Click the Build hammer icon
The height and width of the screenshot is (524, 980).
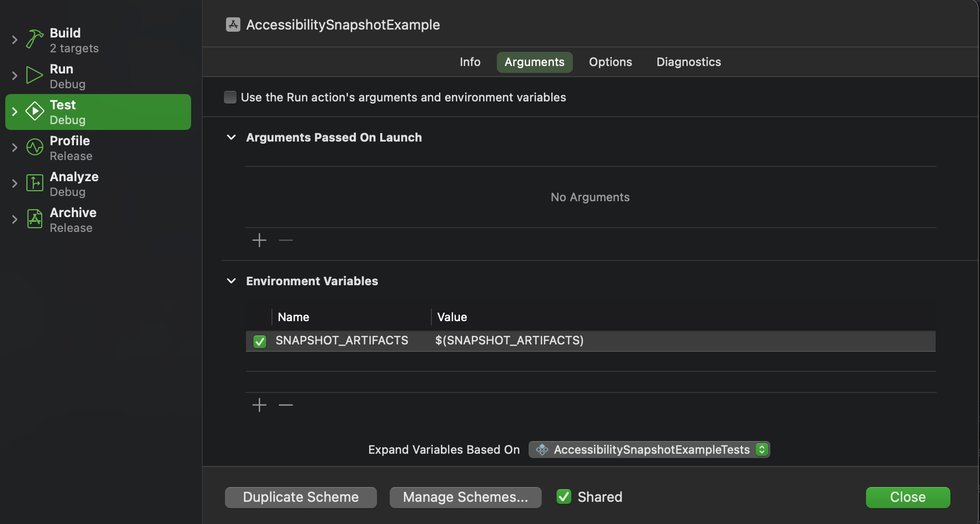pos(35,40)
